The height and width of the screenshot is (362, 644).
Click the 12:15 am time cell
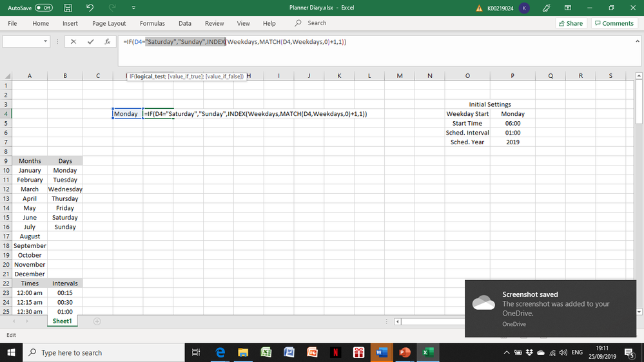click(30, 302)
